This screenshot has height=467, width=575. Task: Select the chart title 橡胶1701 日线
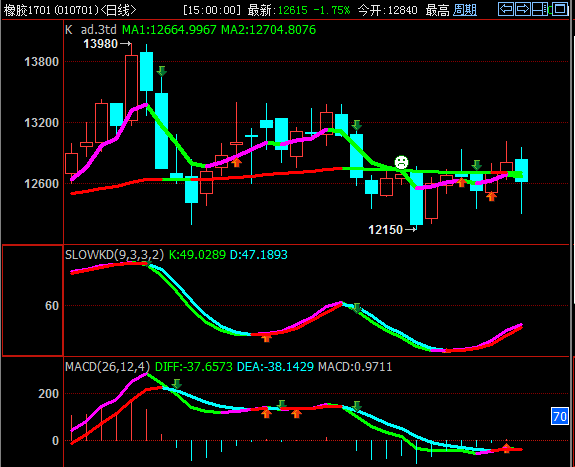pyautogui.click(x=70, y=10)
